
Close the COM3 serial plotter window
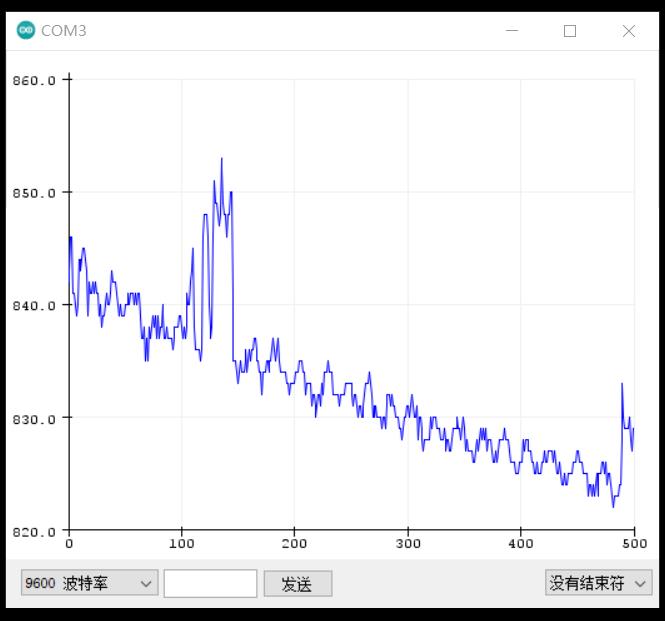pos(628,31)
